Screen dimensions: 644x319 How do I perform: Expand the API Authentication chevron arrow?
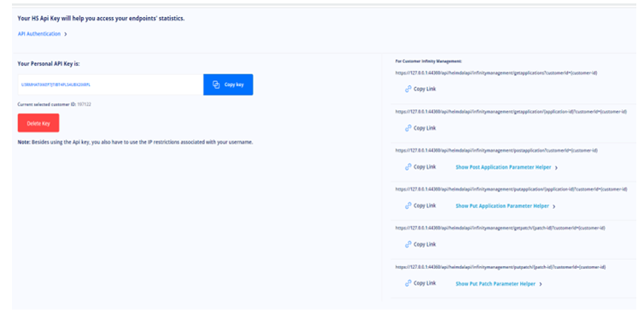point(66,34)
